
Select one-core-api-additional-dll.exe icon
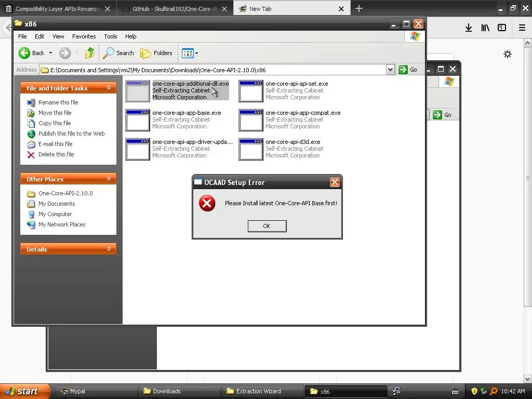click(x=137, y=91)
